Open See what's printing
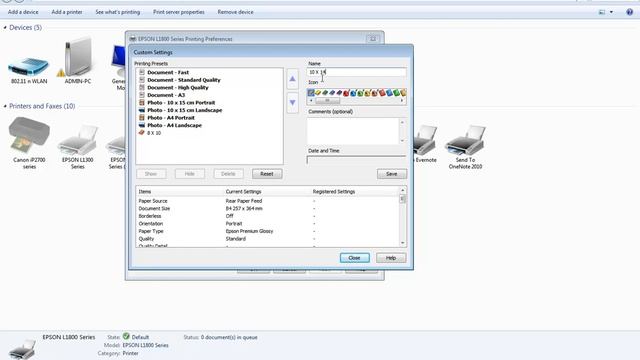Screen dimensions: 640x360 click(118, 12)
